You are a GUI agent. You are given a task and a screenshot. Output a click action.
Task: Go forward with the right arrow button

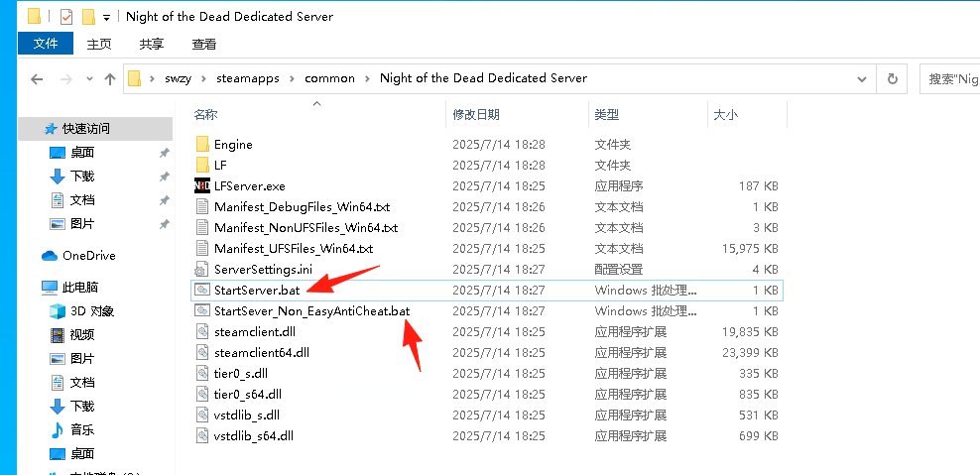coord(65,78)
